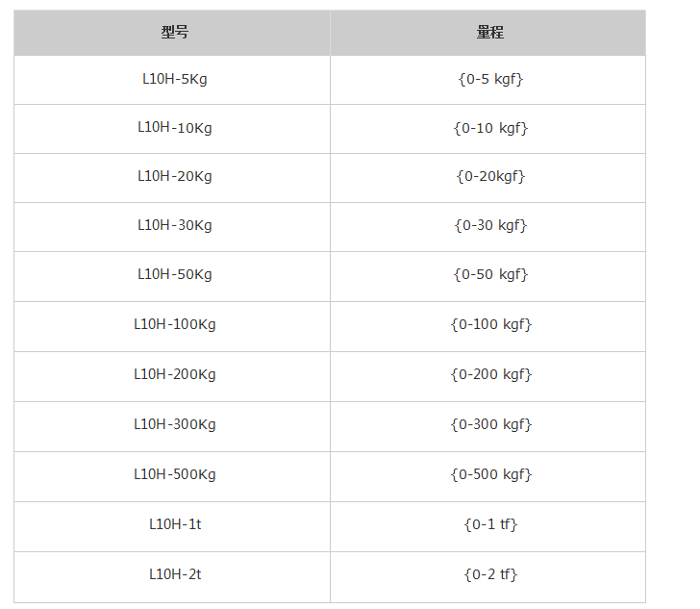Click the {0-5 kgf} range cell

click(x=490, y=79)
